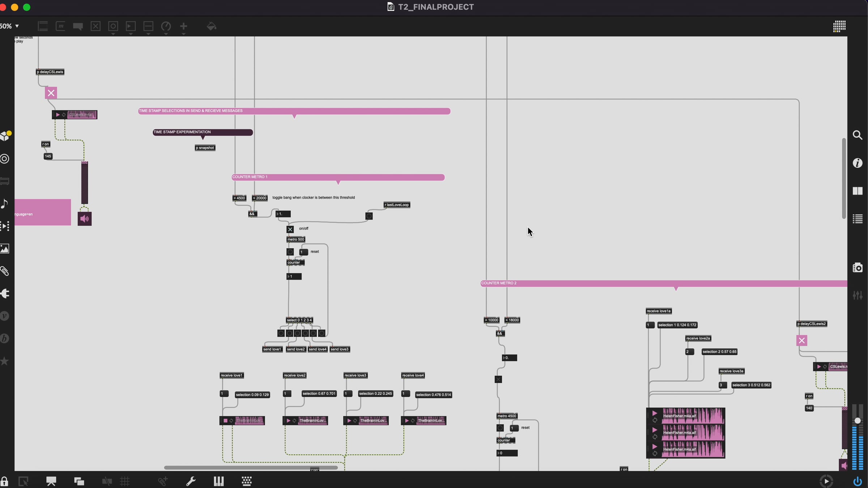Turn on audio power button
Image resolution: width=868 pixels, height=488 pixels.
(857, 481)
